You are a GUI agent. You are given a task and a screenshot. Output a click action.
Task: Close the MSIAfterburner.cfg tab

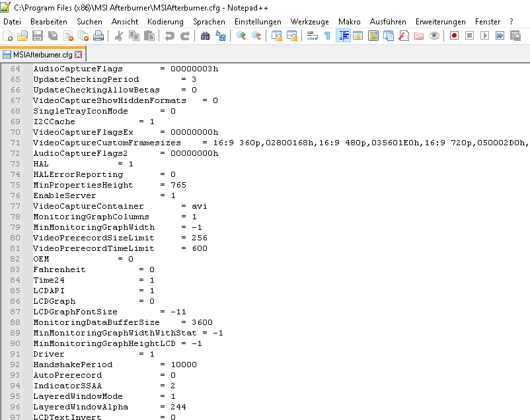pos(79,54)
